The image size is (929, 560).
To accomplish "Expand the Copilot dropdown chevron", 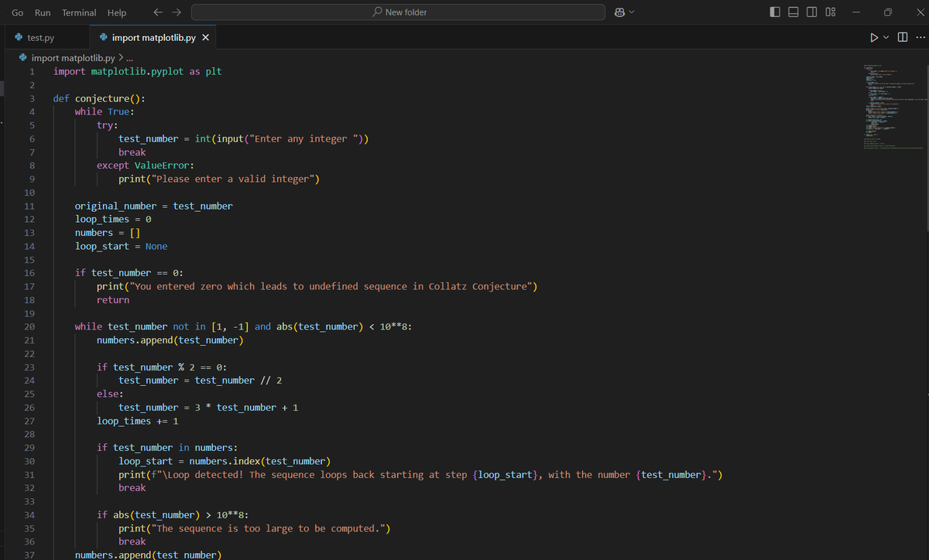I will 631,12.
